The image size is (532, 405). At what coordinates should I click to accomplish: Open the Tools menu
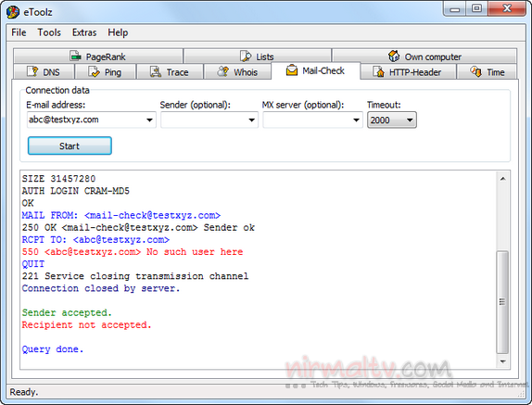click(x=49, y=32)
